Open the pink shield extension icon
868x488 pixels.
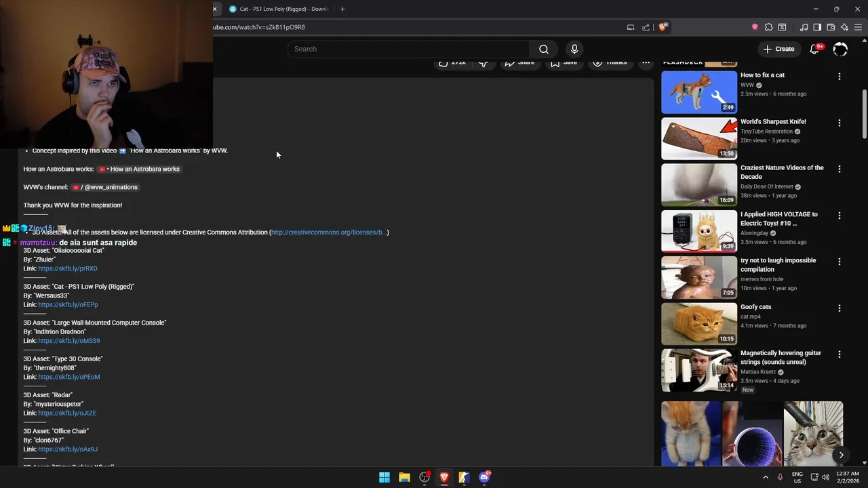coord(755,27)
